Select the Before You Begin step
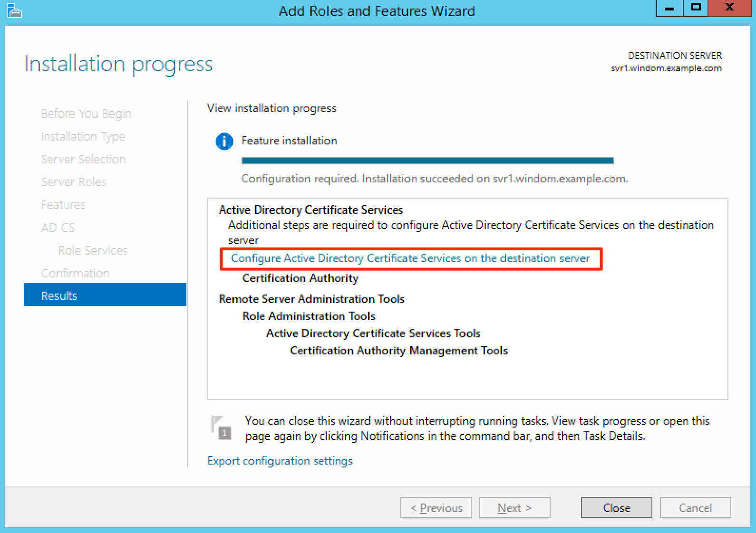The width and height of the screenshot is (756, 533). pyautogui.click(x=86, y=113)
